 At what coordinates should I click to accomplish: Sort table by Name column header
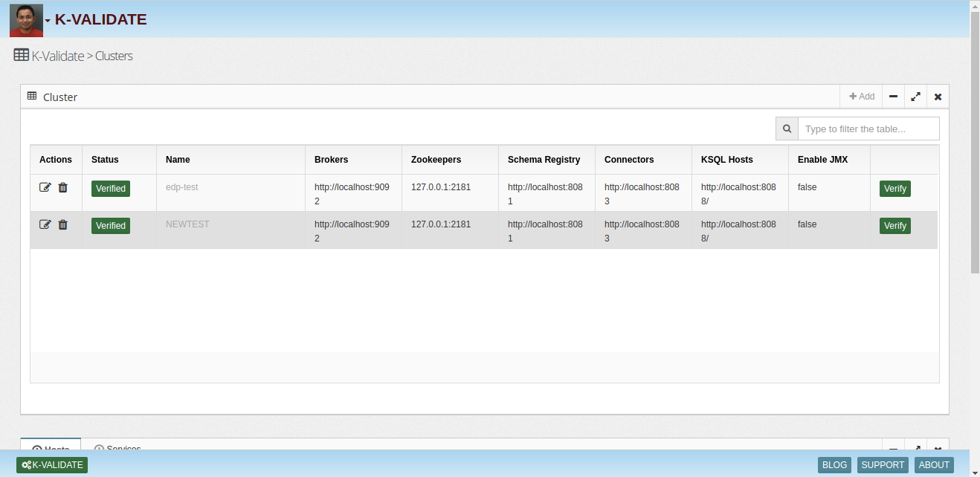(x=178, y=160)
